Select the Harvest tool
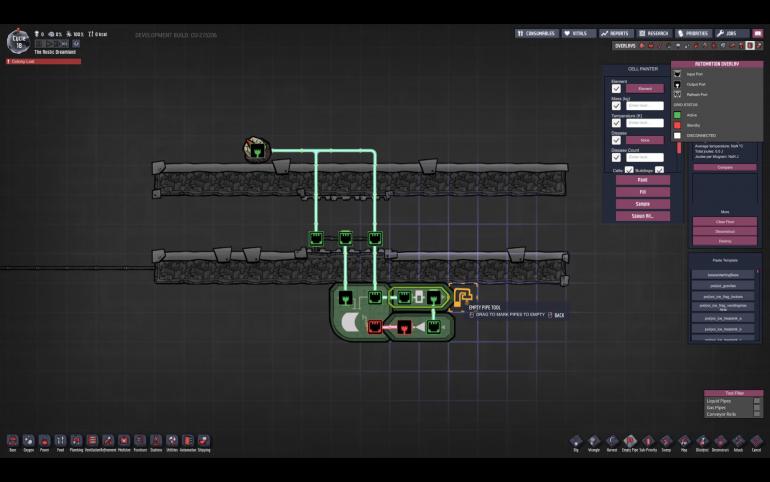 [x=612, y=441]
